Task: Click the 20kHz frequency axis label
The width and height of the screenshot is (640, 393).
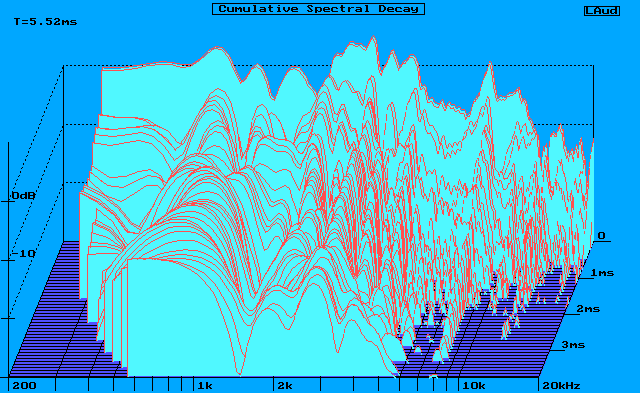Action: pos(561,386)
